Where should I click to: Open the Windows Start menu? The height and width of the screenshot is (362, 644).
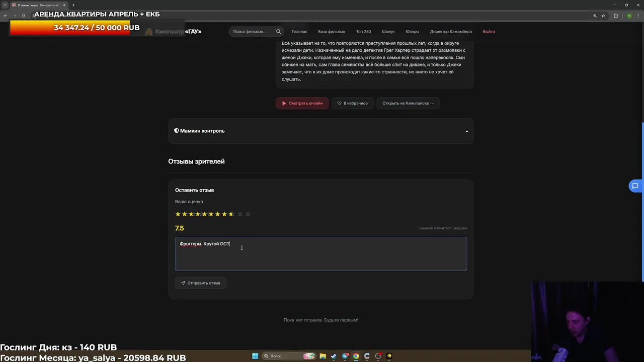pyautogui.click(x=255, y=356)
